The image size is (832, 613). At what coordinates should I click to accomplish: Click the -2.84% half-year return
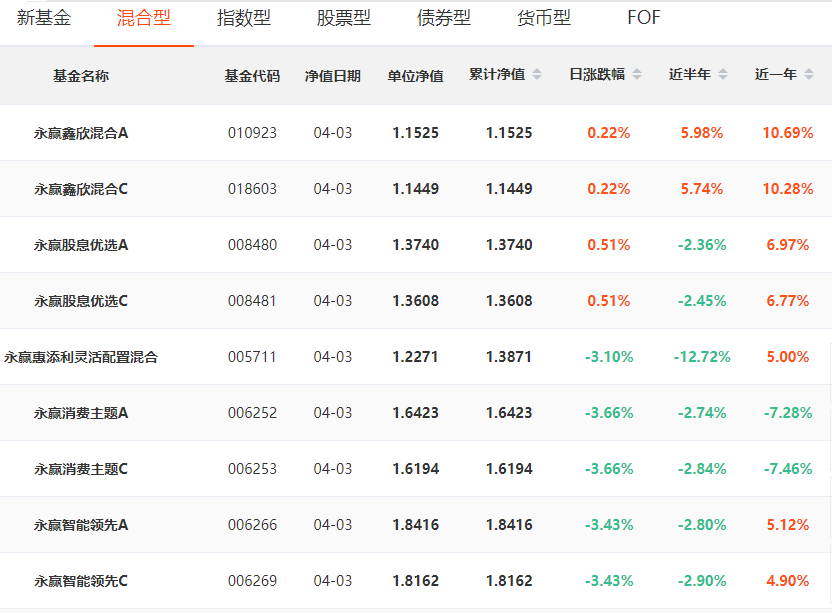(702, 469)
